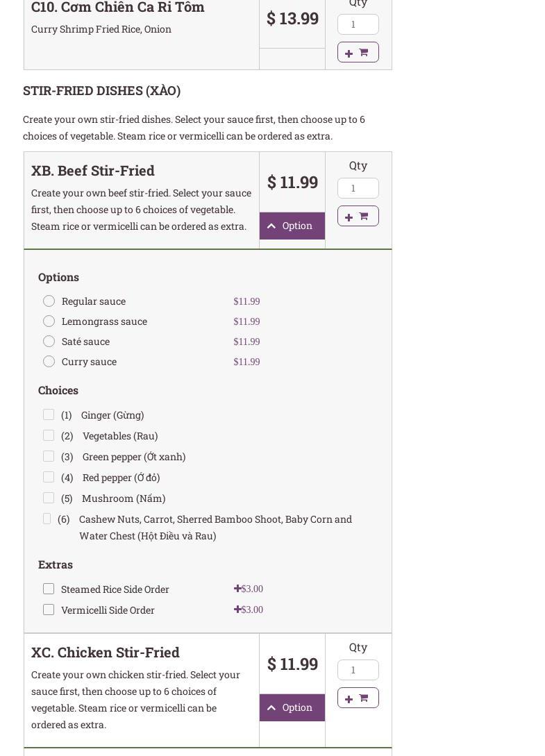This screenshot has width=545, height=756.
Task: Tick Green pepper (Ớt xanh) checkbox
Action: (49, 456)
